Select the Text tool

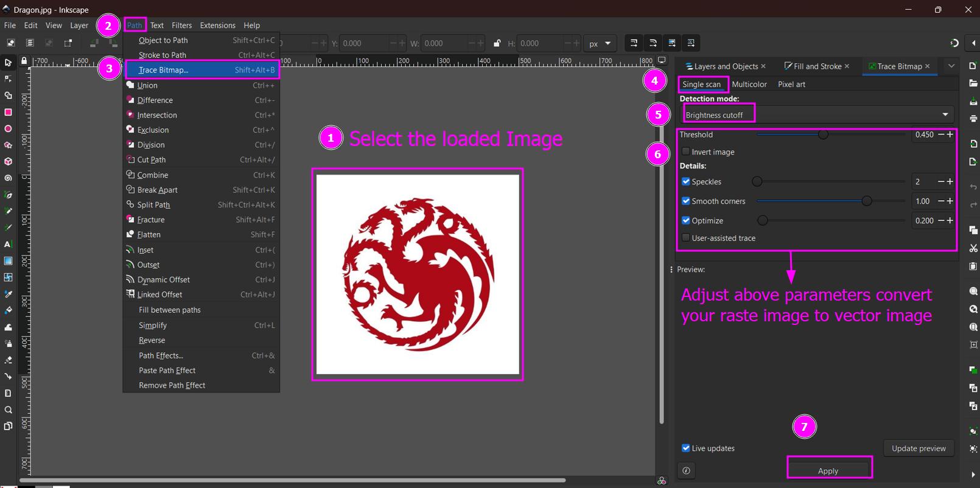[8, 244]
